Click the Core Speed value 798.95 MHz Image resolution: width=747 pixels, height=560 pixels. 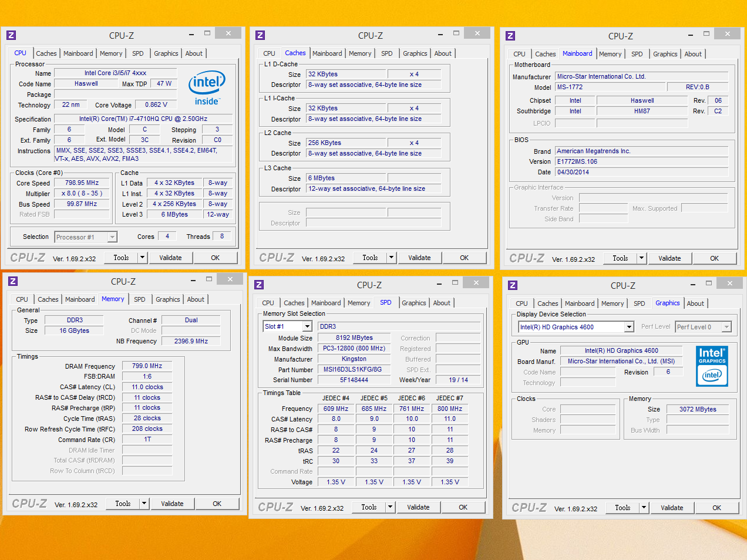coord(82,183)
